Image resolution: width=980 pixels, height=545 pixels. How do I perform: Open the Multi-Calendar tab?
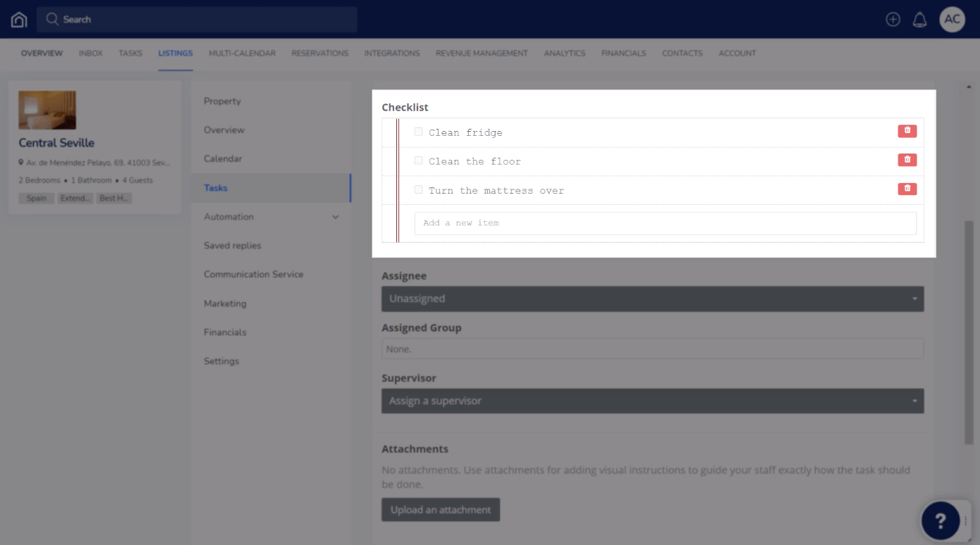pyautogui.click(x=241, y=53)
